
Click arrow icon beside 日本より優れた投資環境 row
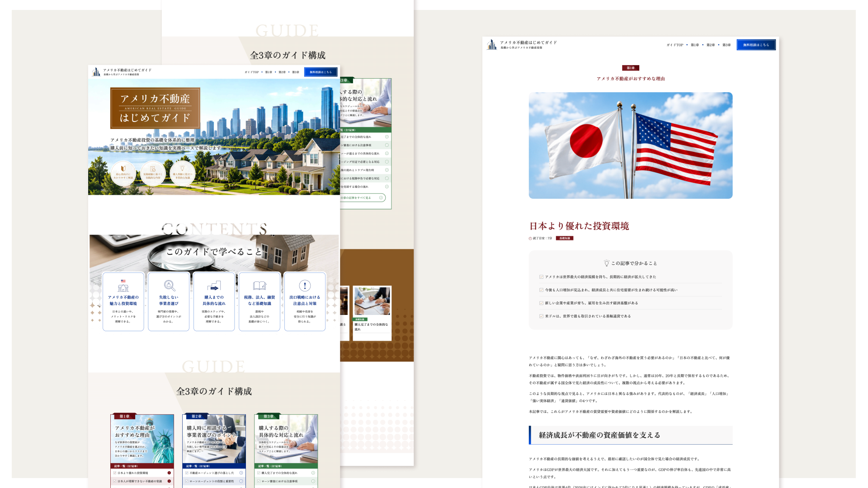point(169,473)
